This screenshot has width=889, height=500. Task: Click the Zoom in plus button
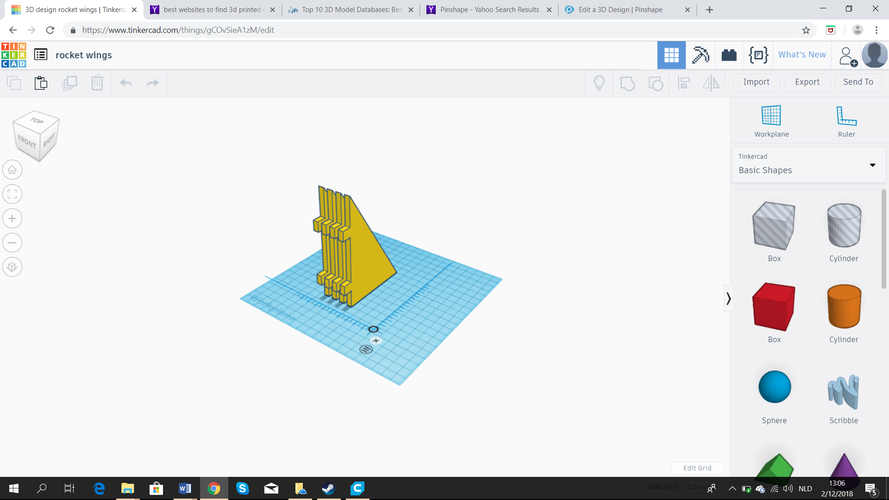click(12, 218)
